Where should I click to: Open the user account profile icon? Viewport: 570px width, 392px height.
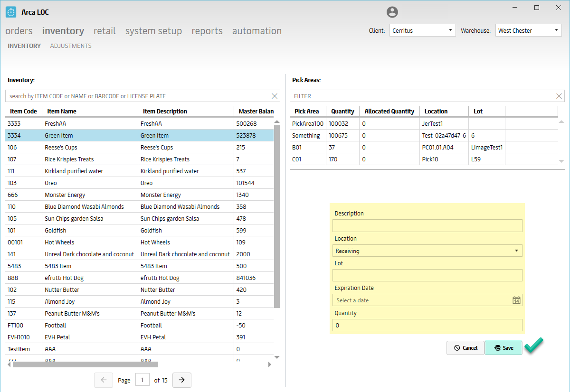click(x=392, y=12)
